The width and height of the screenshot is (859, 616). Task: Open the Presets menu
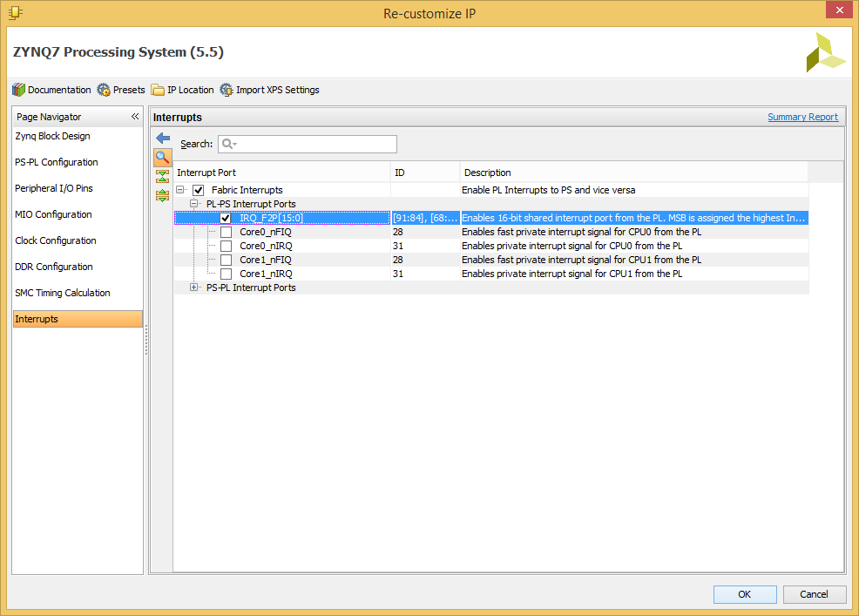(x=121, y=90)
